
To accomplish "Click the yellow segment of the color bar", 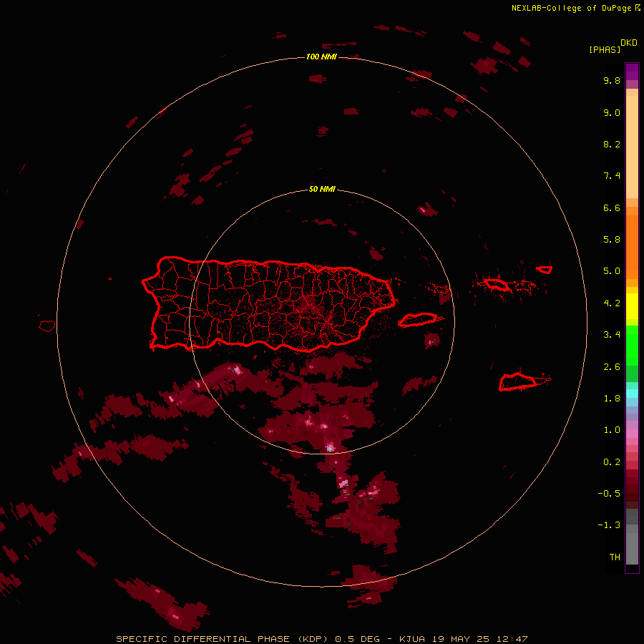I will point(632,306).
